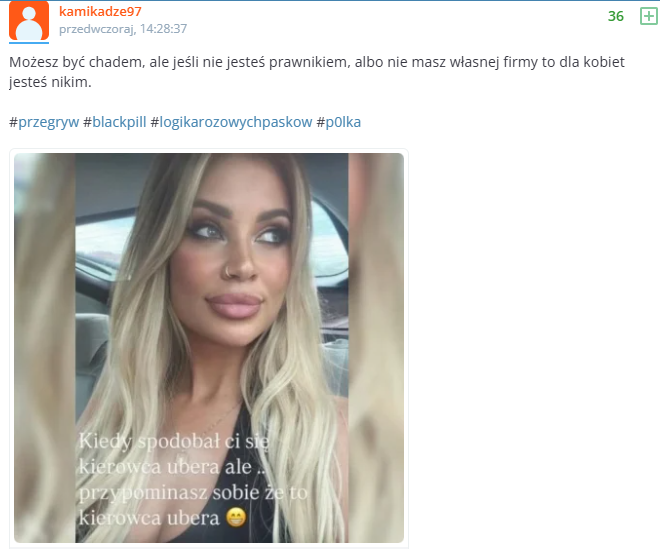Open the #blackpill tag page
660x549 pixels.
click(114, 122)
